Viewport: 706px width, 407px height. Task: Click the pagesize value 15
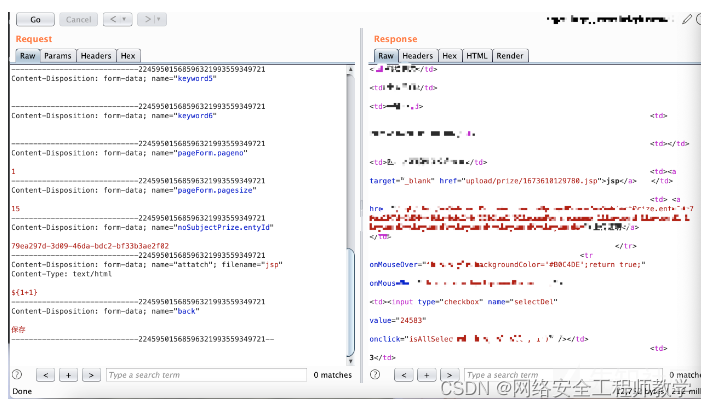[x=16, y=209]
